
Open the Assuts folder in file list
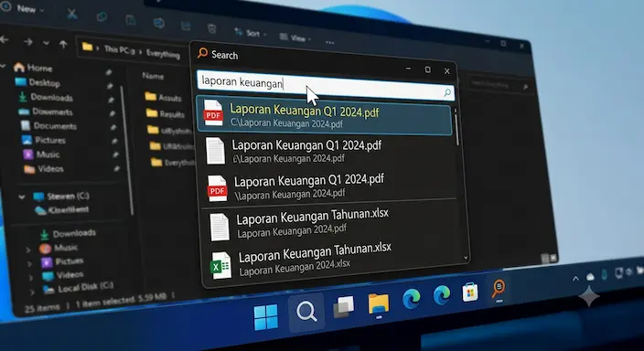pyautogui.click(x=163, y=97)
